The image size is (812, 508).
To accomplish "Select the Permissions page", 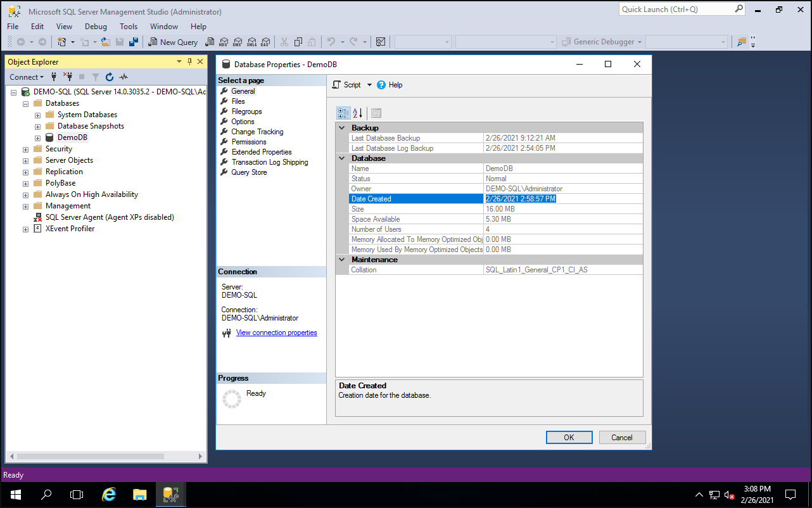I will pyautogui.click(x=249, y=142).
